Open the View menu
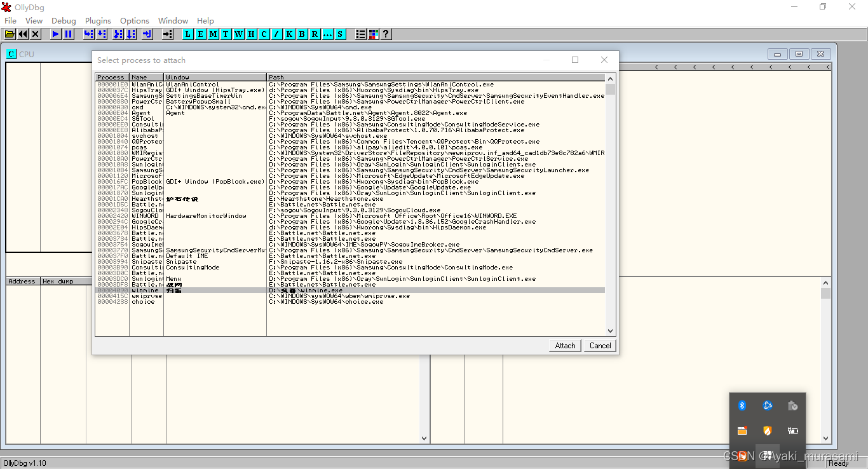 click(x=34, y=21)
